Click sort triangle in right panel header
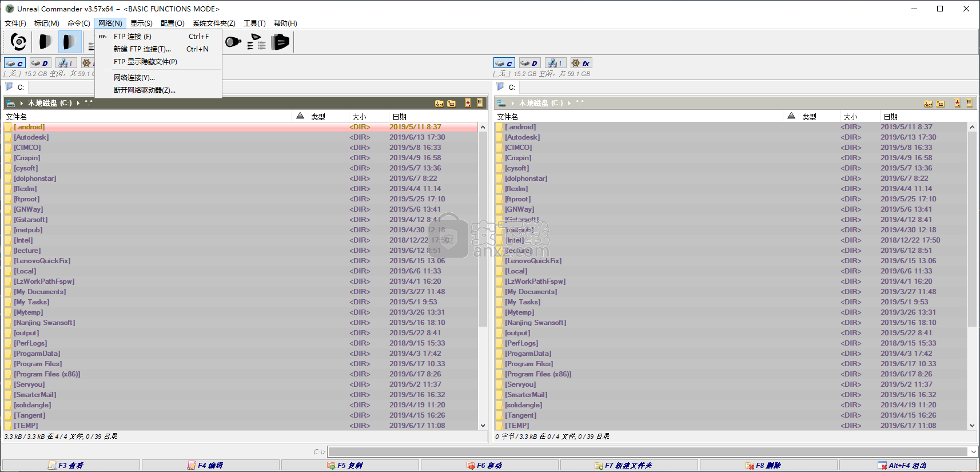This screenshot has height=472, width=980. click(x=791, y=116)
